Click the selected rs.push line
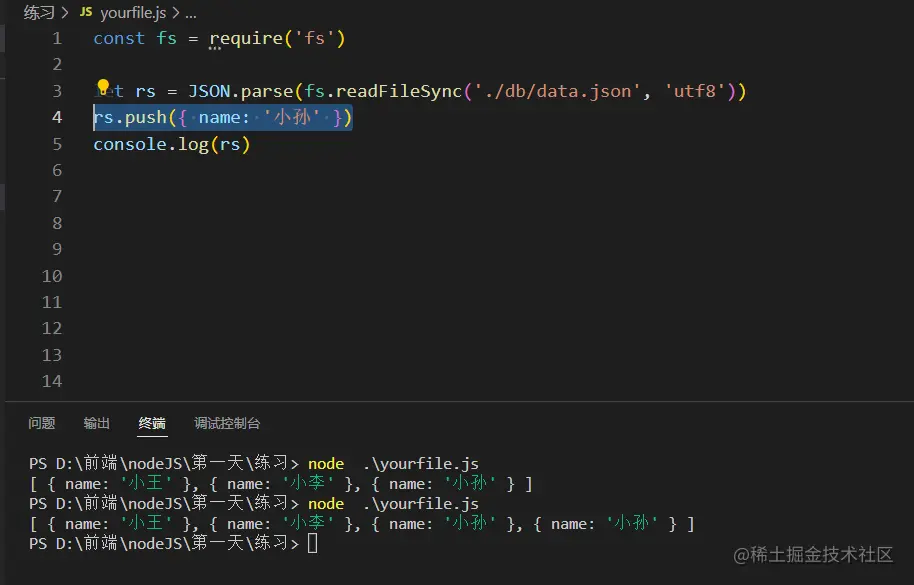The width and height of the screenshot is (914, 585). (x=223, y=117)
